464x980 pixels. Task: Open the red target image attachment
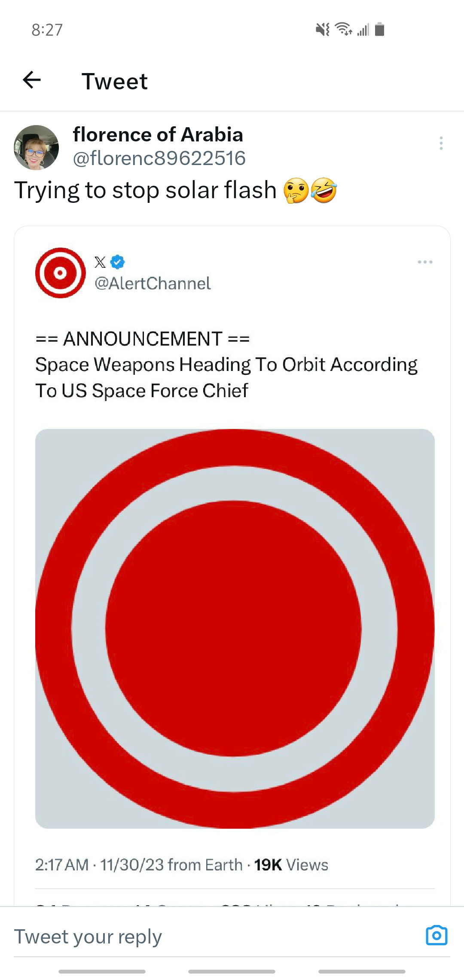pyautogui.click(x=235, y=628)
